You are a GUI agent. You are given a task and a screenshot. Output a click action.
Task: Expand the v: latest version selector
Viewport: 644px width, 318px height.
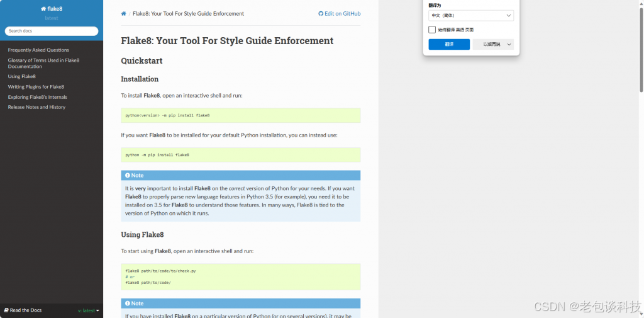(89, 310)
